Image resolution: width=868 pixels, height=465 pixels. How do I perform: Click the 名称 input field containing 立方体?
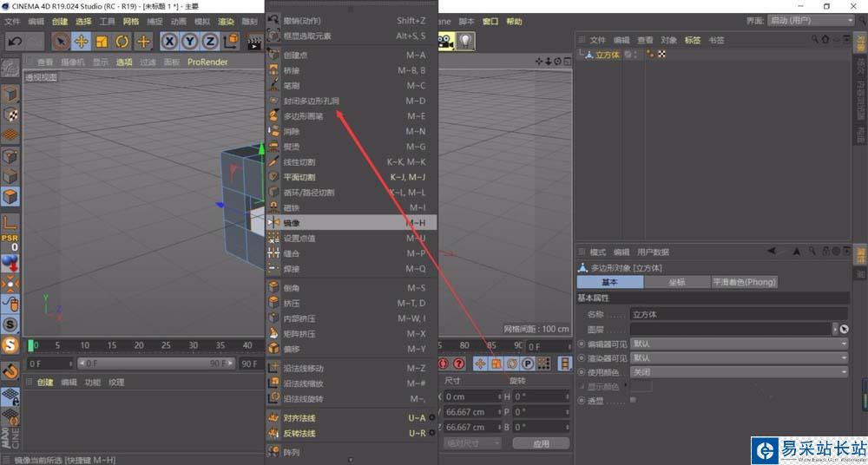739,314
